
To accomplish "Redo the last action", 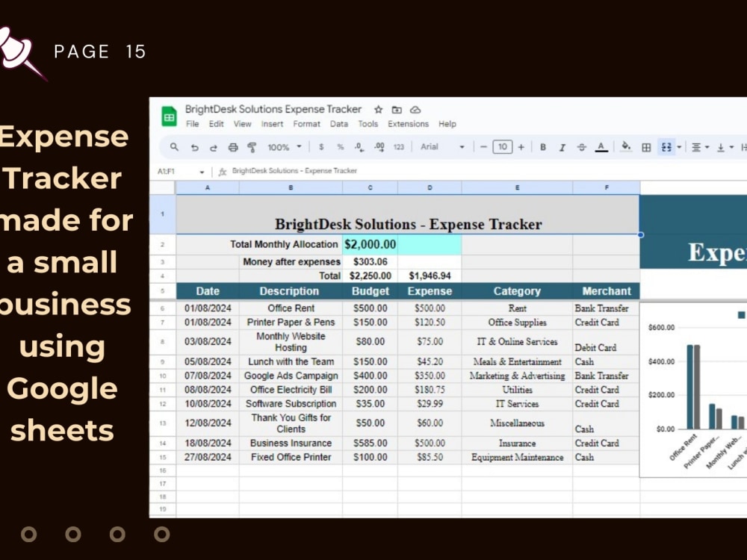I will point(214,148).
